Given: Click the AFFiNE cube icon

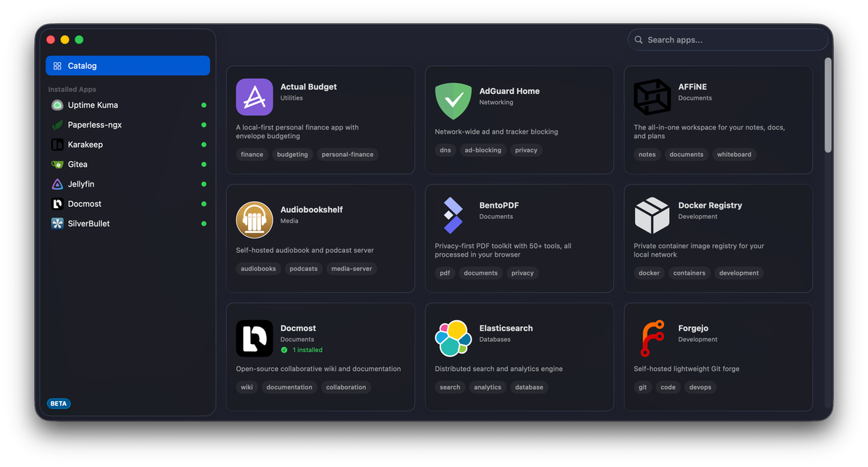Looking at the screenshot, I should [x=652, y=96].
